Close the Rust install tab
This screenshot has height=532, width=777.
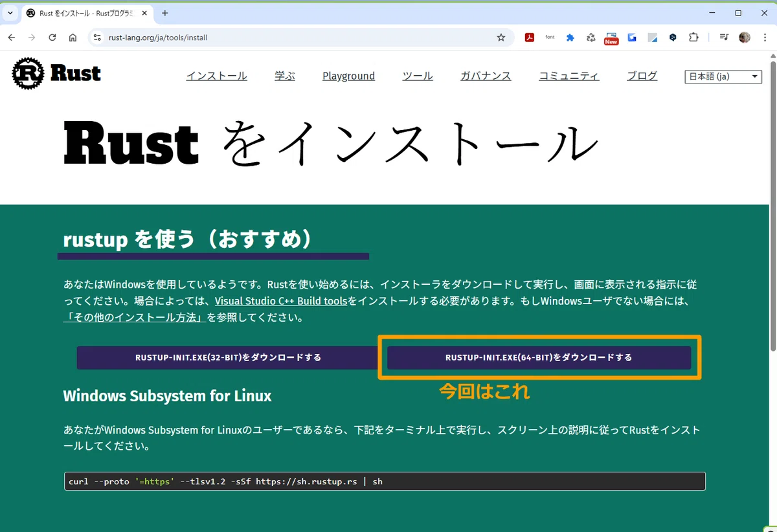tap(144, 13)
